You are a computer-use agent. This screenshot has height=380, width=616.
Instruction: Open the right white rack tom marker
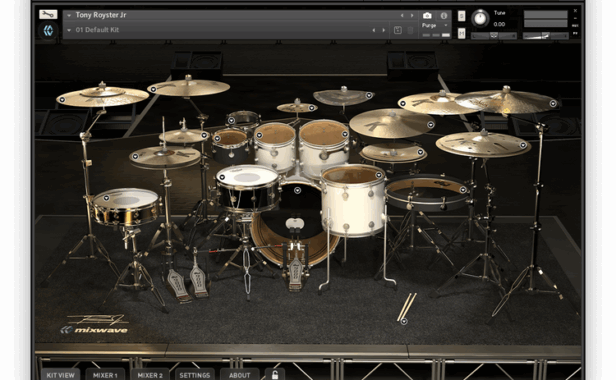click(x=345, y=134)
